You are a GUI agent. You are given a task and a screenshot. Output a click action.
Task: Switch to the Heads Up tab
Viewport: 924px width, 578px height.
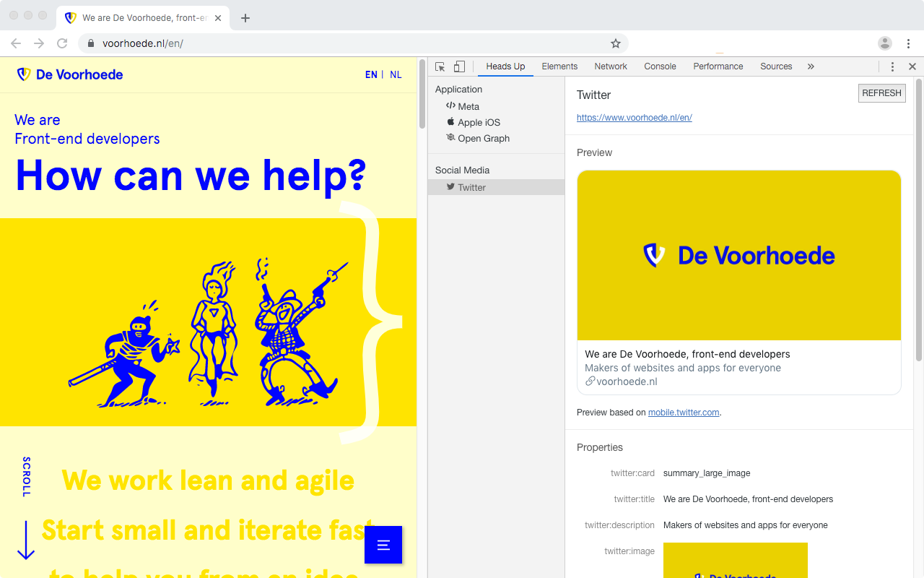click(505, 66)
